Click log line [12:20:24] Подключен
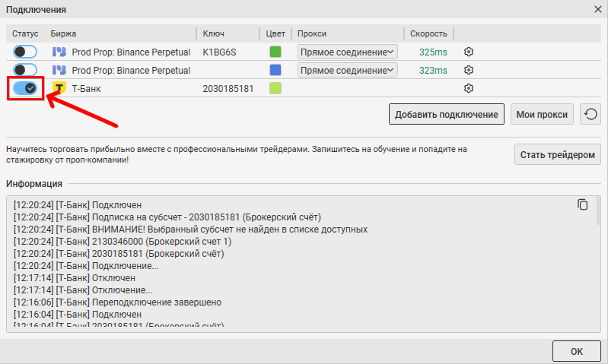 [78, 205]
